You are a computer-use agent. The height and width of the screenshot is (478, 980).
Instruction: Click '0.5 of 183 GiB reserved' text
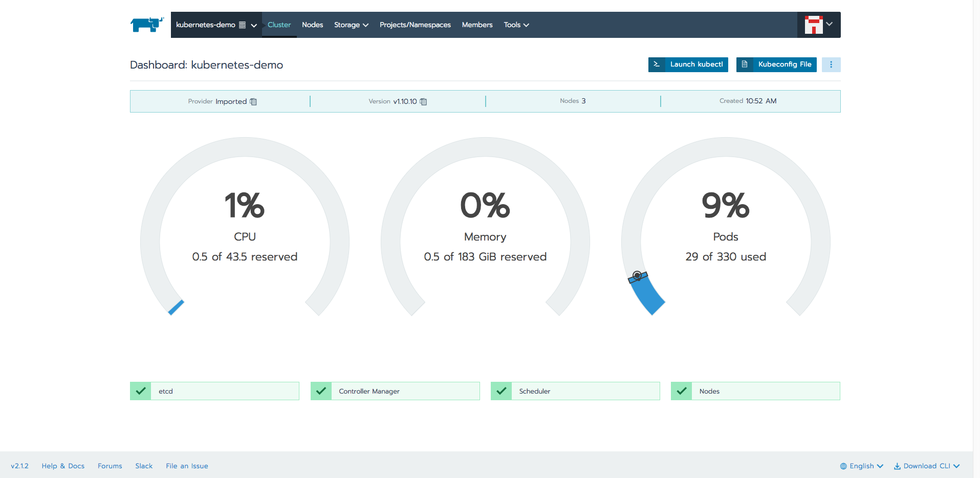coord(485,256)
